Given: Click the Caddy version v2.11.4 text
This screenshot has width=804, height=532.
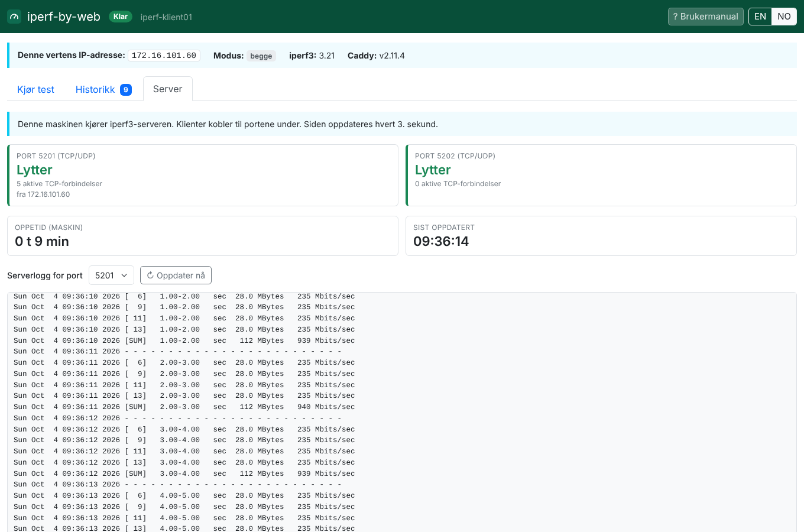Looking at the screenshot, I should click(x=392, y=56).
